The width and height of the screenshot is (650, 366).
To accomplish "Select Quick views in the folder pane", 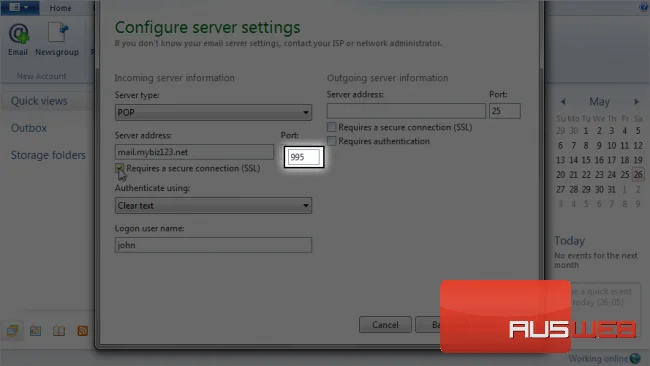I will tap(39, 101).
